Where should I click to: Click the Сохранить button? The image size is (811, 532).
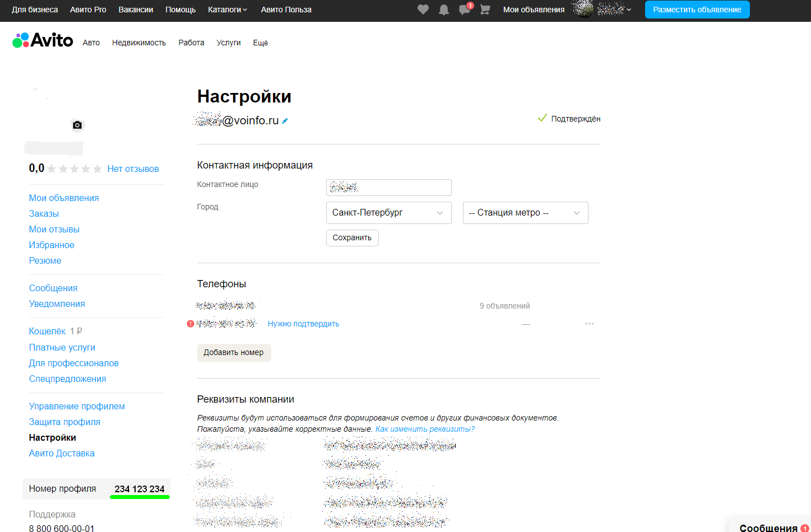point(353,238)
